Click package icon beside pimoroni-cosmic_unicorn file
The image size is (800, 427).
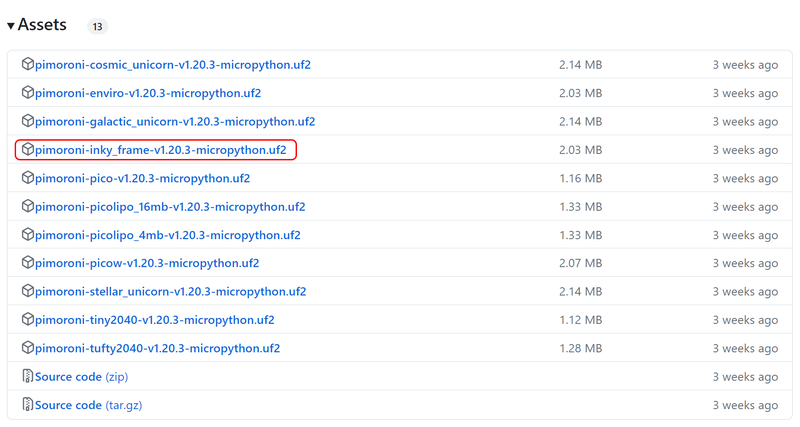28,65
